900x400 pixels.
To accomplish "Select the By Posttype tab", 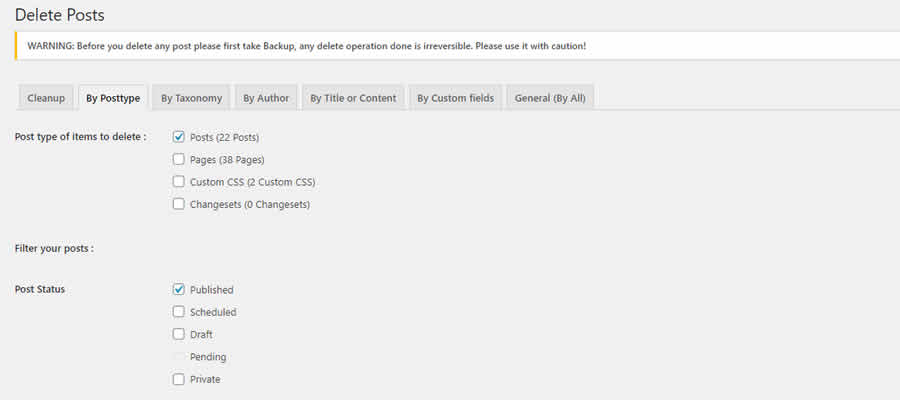I will point(113,98).
